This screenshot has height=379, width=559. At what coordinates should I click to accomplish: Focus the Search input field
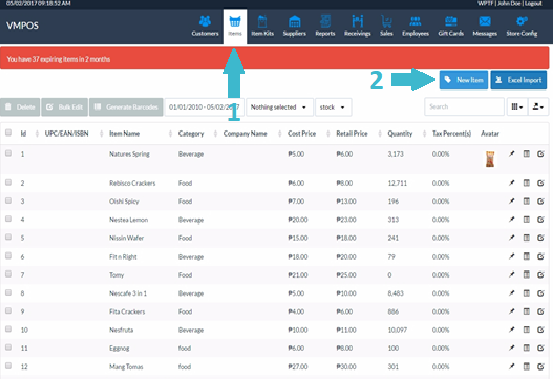[x=464, y=107]
